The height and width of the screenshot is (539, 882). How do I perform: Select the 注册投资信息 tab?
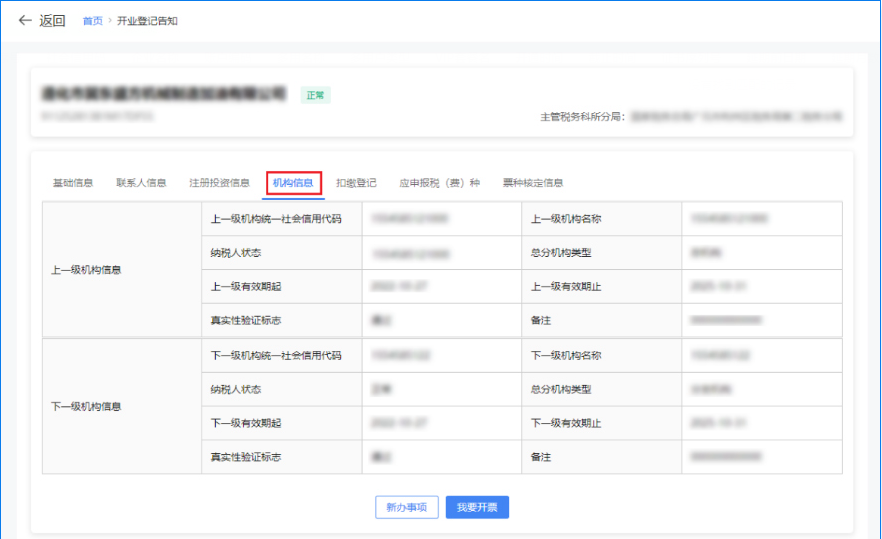coord(219,183)
